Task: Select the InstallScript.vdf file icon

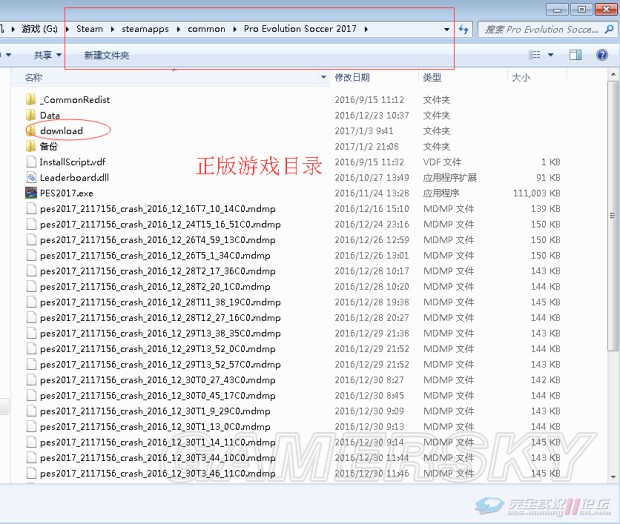Action: pos(30,162)
